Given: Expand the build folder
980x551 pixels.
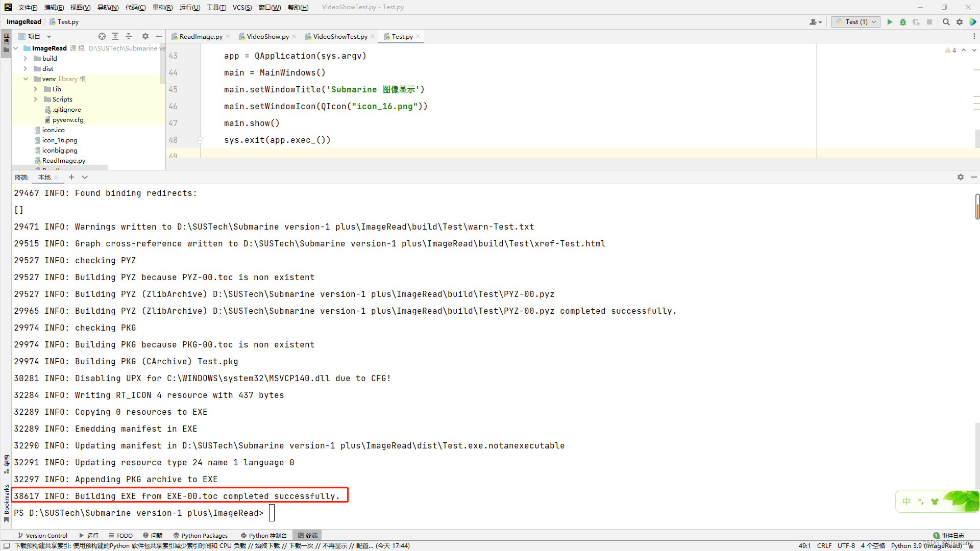Looking at the screenshot, I should 26,59.
